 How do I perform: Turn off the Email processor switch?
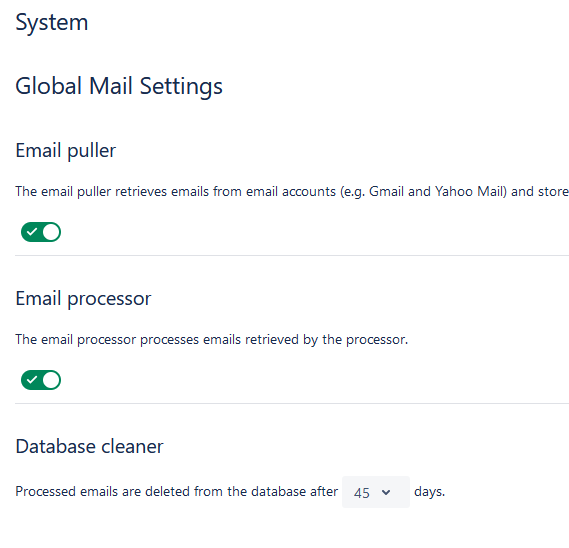coord(41,380)
